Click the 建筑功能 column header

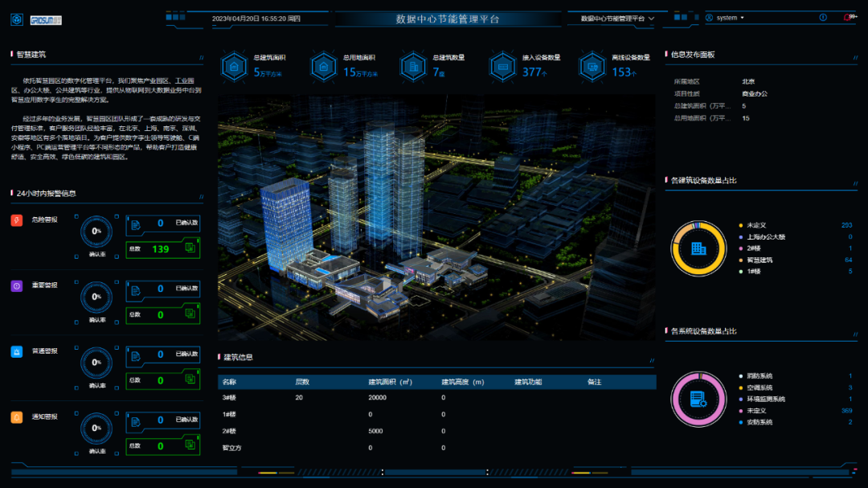click(528, 382)
